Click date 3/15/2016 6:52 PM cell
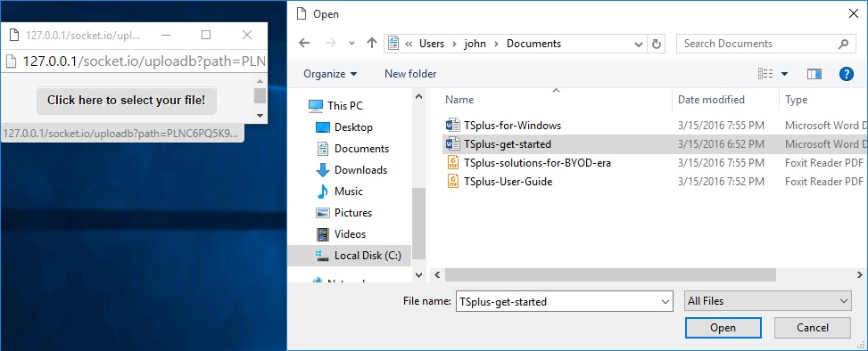Screen dimensions: 868x351 (x=722, y=144)
